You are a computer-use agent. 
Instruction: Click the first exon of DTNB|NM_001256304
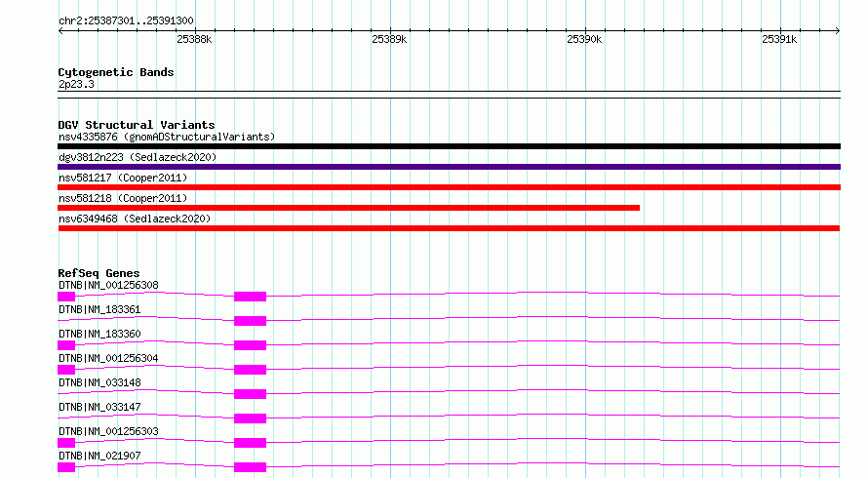click(66, 370)
